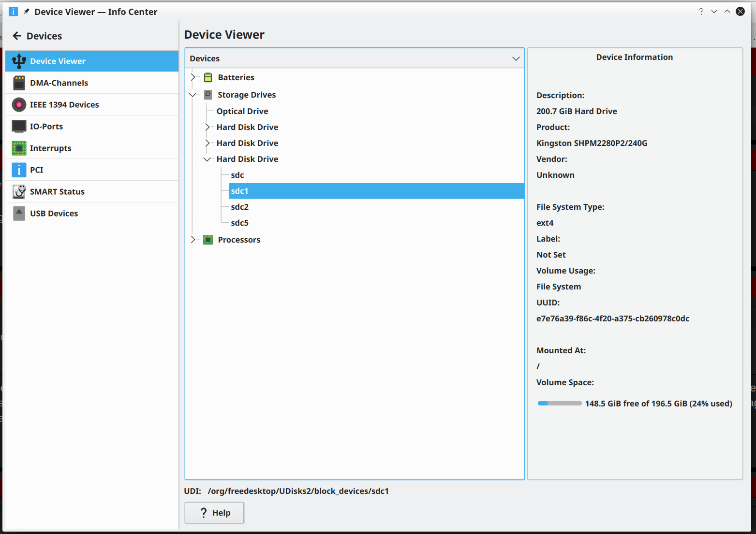The height and width of the screenshot is (534, 756).
Task: Expand the Batteries tree node
Action: pyautogui.click(x=193, y=77)
